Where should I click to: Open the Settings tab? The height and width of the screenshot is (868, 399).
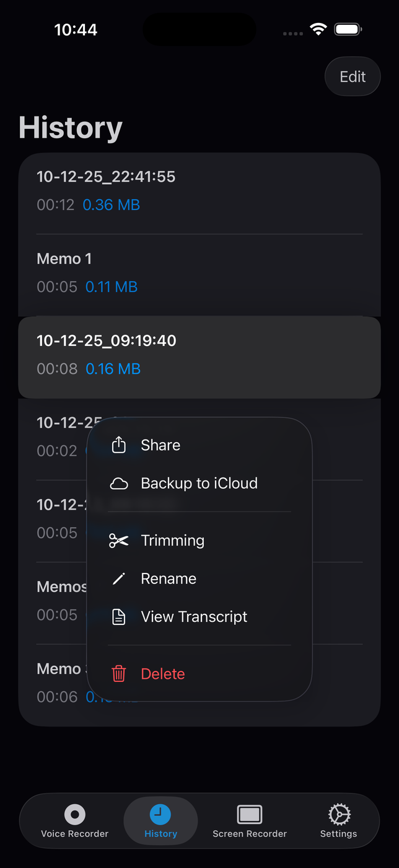click(x=339, y=820)
